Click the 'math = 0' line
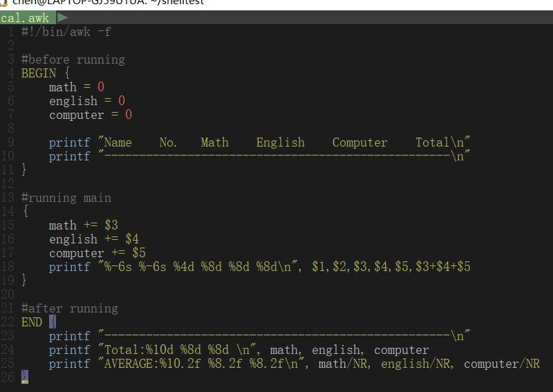The height and width of the screenshot is (392, 553). pyautogui.click(x=77, y=87)
